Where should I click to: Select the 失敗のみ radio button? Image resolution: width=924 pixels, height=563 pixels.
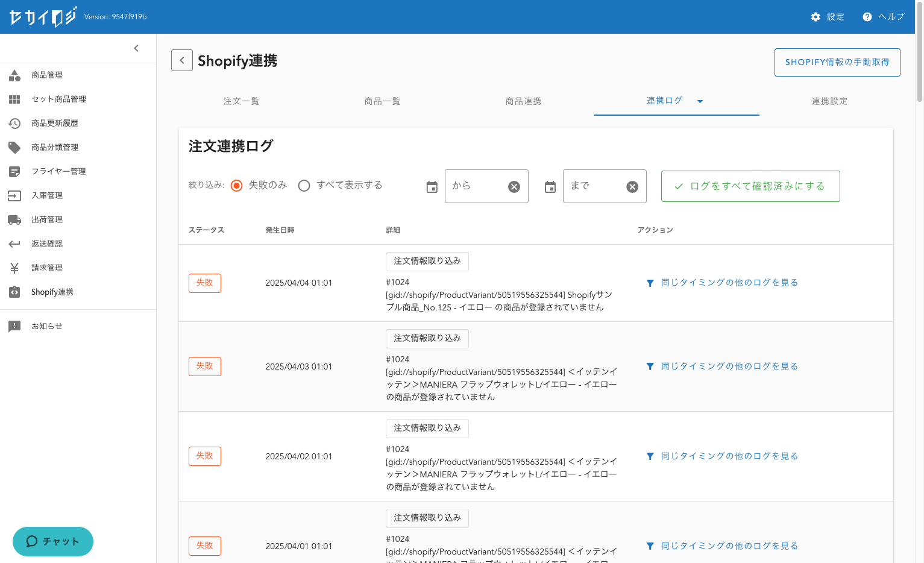pos(237,186)
